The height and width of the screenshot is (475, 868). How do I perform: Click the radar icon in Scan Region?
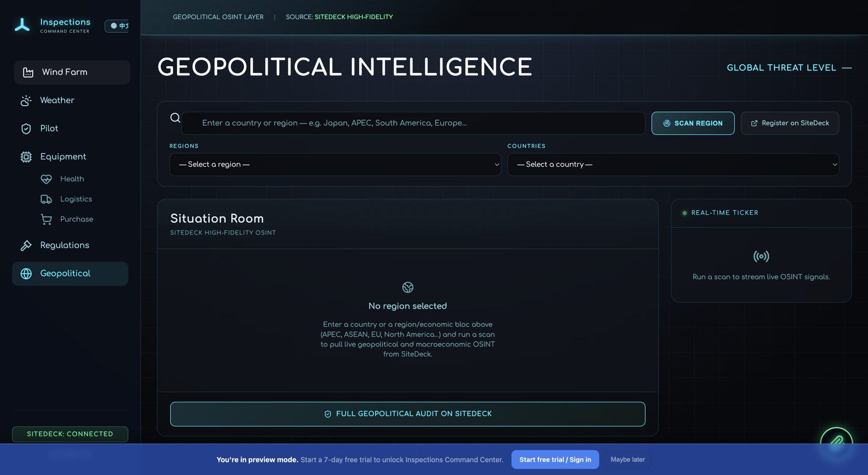666,124
